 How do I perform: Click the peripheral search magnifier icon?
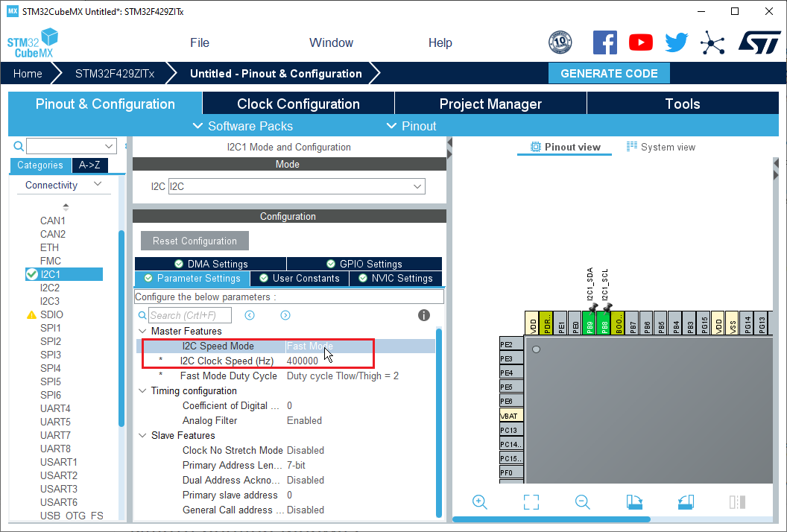[19, 146]
